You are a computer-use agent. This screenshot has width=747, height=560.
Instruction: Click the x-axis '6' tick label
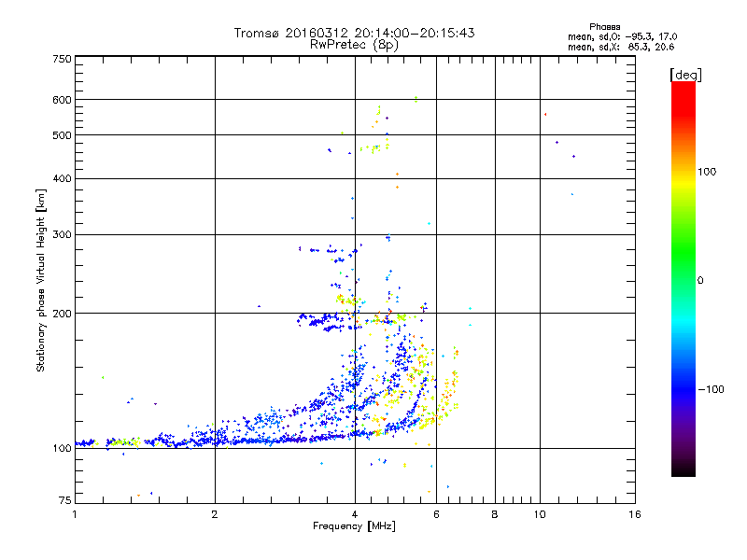click(436, 514)
